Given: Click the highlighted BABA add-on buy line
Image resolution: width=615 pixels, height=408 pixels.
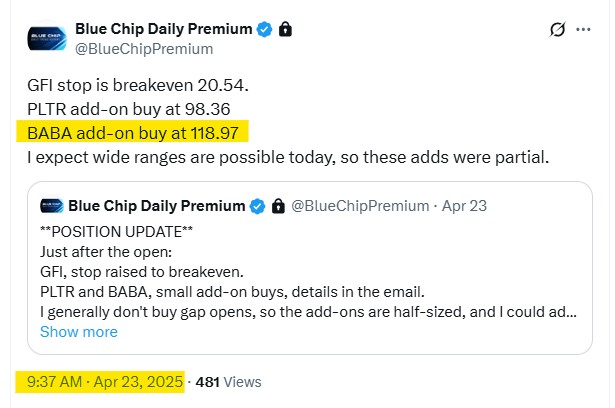Looking at the screenshot, I should [133, 133].
